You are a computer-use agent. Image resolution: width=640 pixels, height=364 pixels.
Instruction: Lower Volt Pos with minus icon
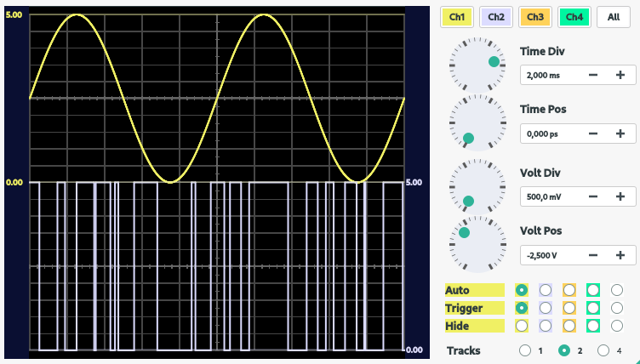[593, 255]
